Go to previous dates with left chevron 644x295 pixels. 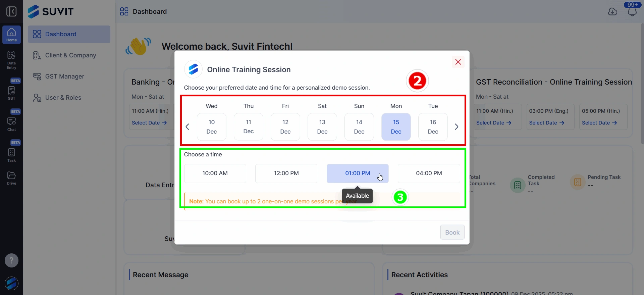pos(187,127)
